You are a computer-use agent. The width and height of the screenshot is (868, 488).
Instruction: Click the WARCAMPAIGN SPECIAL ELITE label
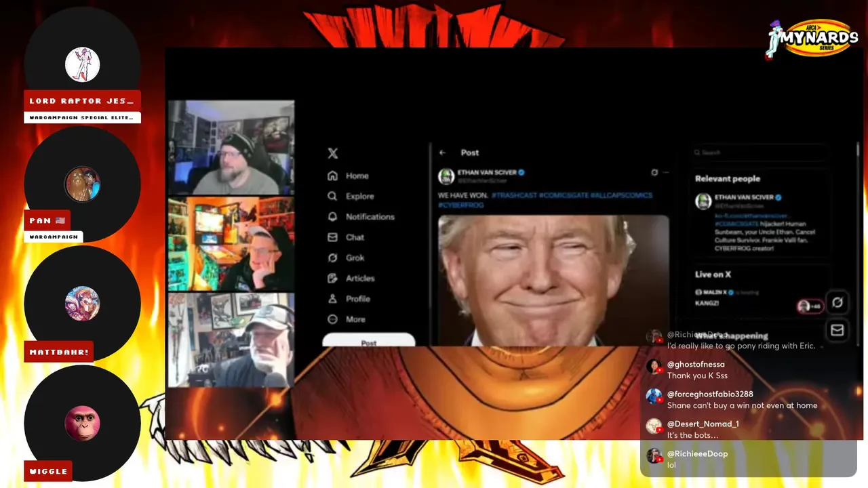click(82, 118)
